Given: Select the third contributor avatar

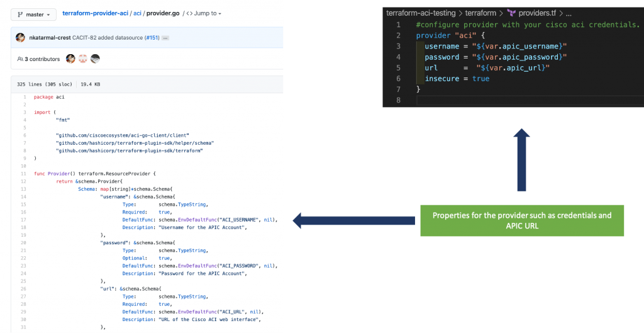Looking at the screenshot, I should [95, 59].
